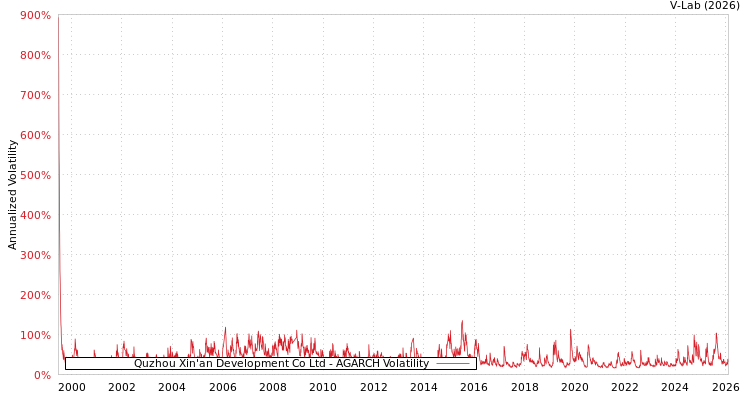Click the initial 900% spike at chart start
Screen dimensions: 750x400
pyautogui.click(x=58, y=17)
